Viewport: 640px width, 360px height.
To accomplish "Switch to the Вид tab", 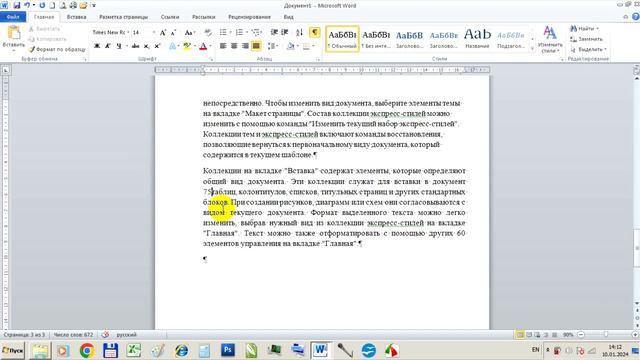I will click(x=289, y=17).
